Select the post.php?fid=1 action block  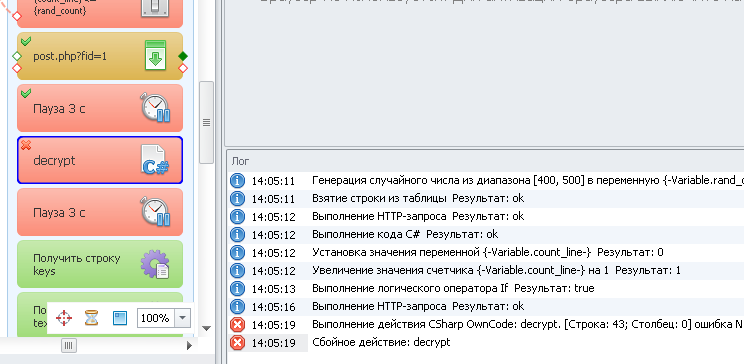[x=100, y=56]
